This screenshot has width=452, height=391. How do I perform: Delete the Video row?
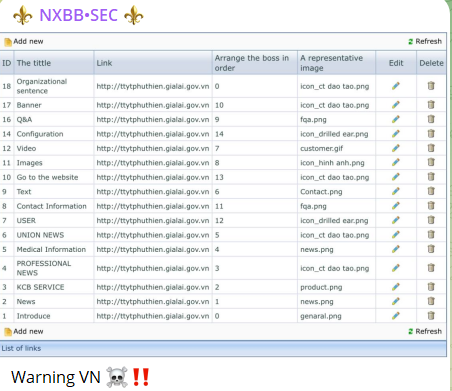(431, 148)
